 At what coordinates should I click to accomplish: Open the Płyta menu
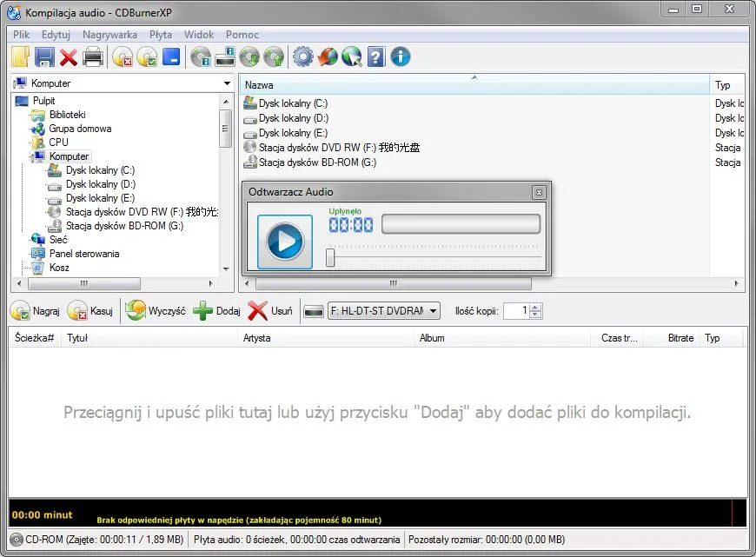[161, 35]
